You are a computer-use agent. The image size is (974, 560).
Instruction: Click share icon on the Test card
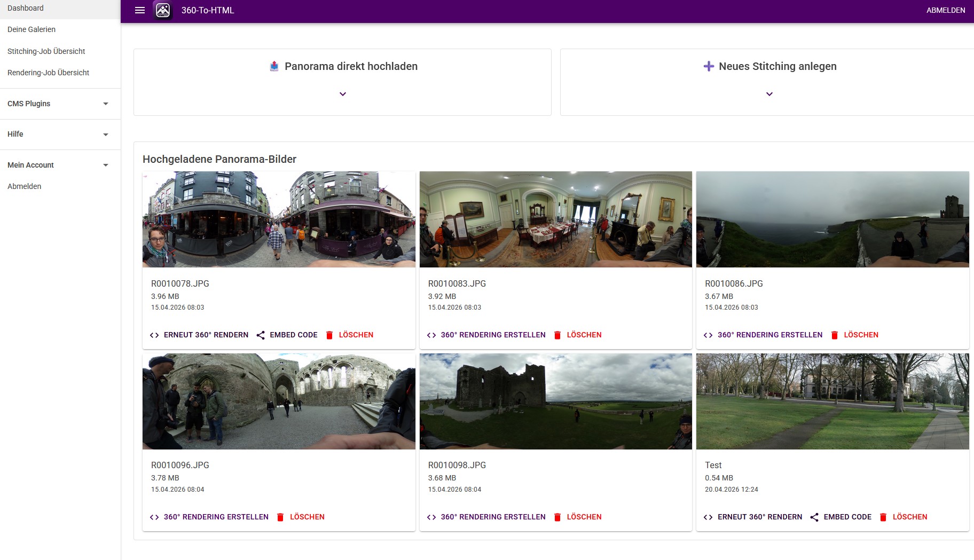[814, 517]
